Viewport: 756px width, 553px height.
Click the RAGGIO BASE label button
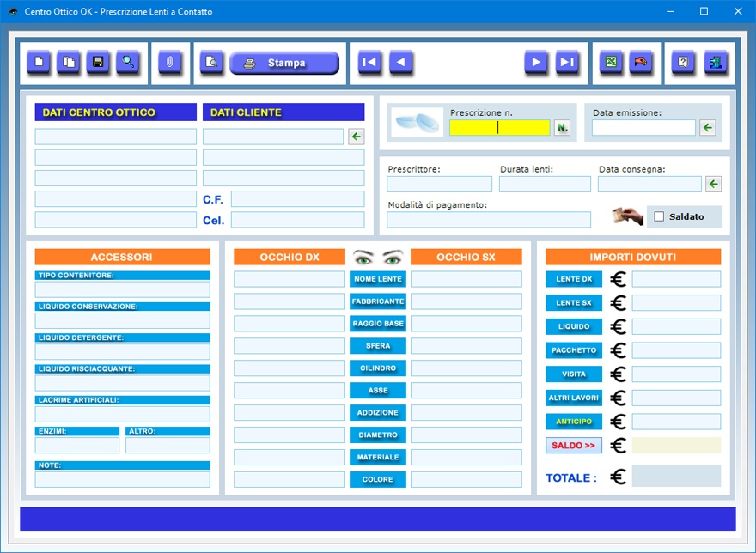click(x=377, y=324)
